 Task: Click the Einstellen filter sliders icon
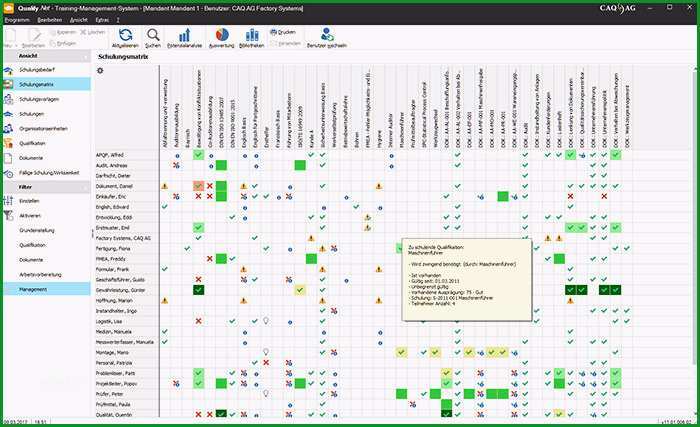[8, 201]
